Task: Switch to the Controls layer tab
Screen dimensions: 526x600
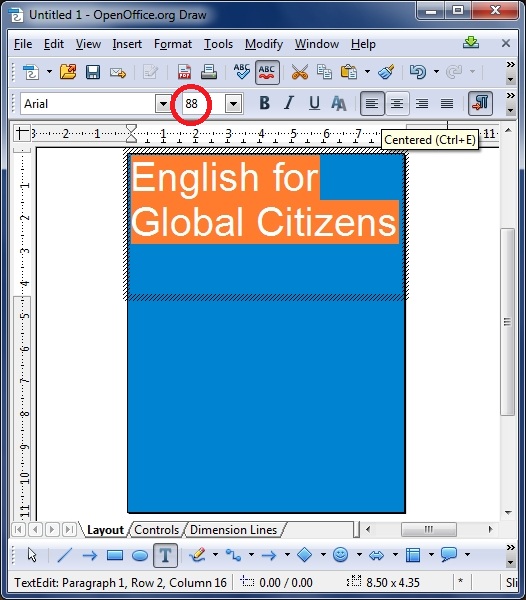Action: [156, 530]
